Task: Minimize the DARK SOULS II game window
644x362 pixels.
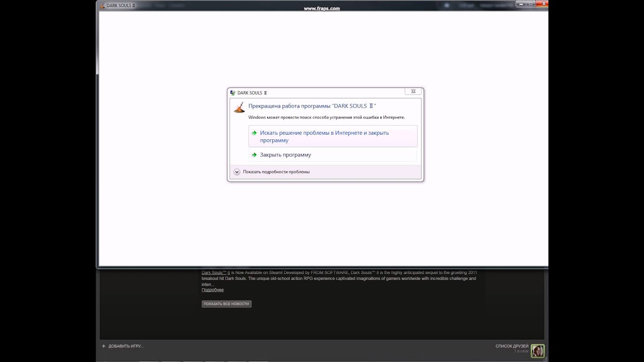Action: click(x=521, y=4)
